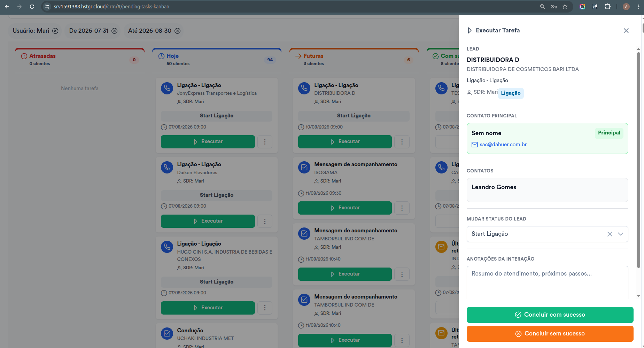The width and height of the screenshot is (644, 348).
Task: Click the browser back arrow
Action: (7, 7)
